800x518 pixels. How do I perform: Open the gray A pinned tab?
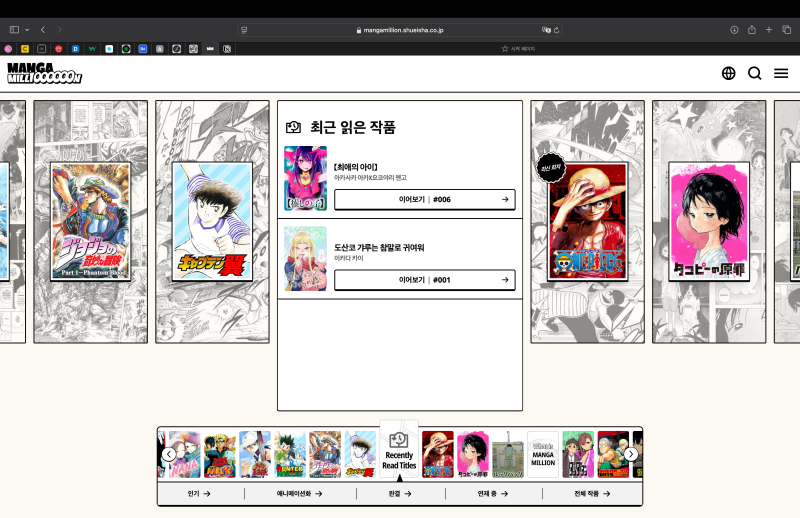click(x=160, y=49)
